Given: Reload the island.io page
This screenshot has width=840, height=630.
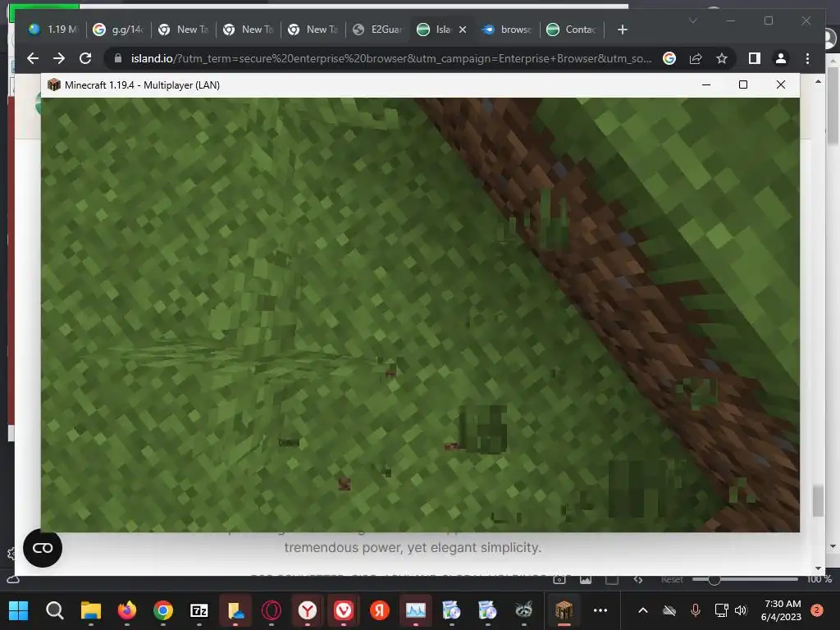Looking at the screenshot, I should pos(85,58).
